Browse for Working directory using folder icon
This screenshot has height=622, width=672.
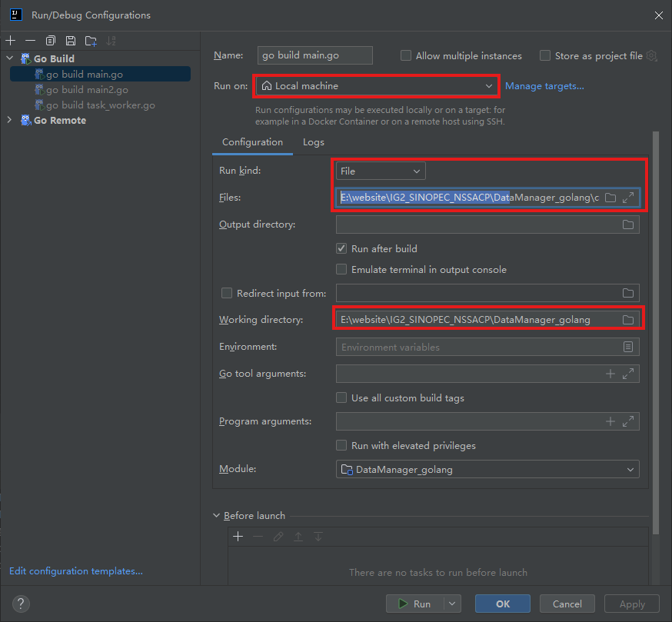coord(628,319)
